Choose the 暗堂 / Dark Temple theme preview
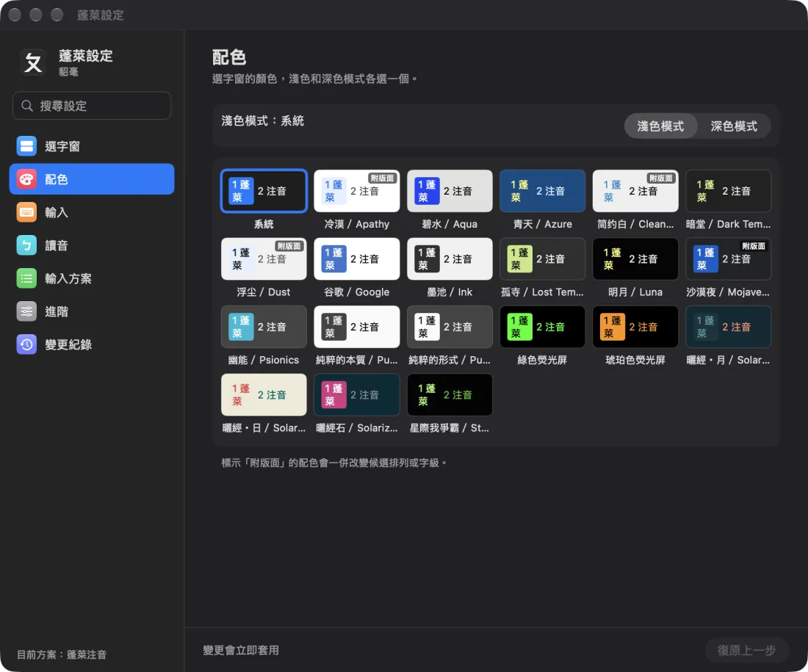This screenshot has height=672, width=808. point(729,191)
